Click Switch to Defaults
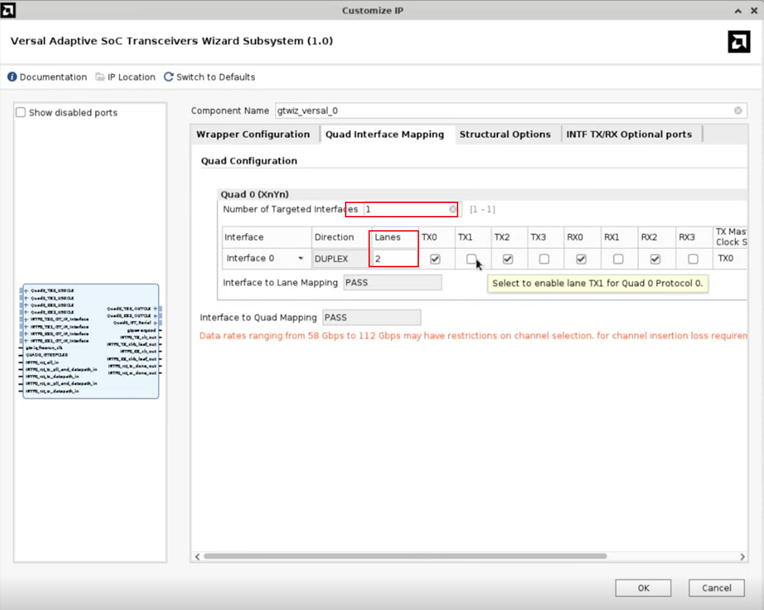Screen dimensions: 764x610 [x=215, y=77]
